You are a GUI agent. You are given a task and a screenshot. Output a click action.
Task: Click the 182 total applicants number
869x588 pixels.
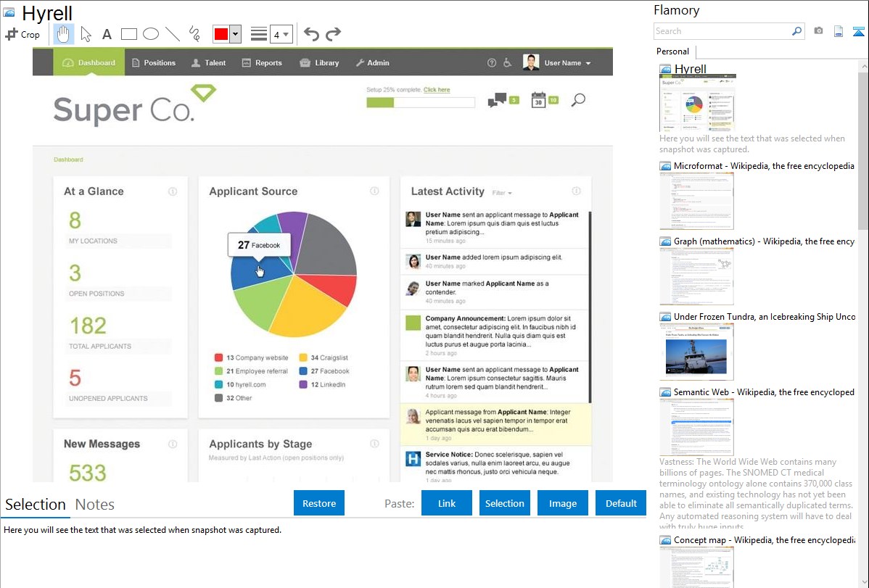click(88, 326)
